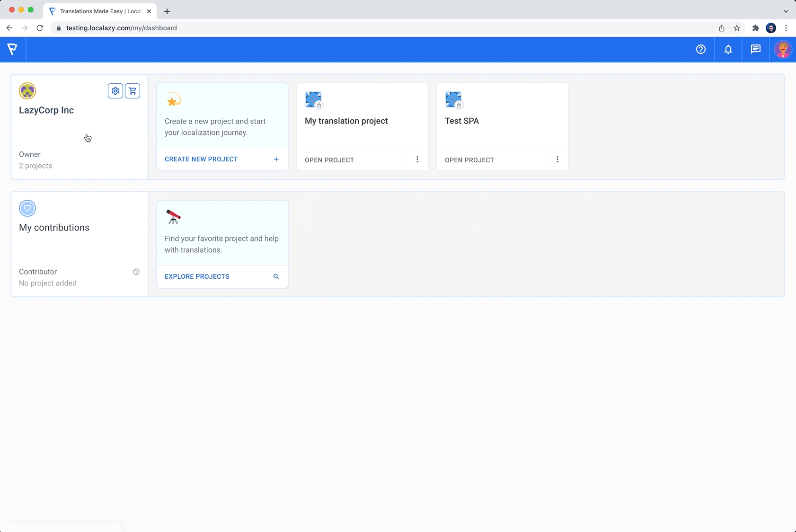
Task: Click the Localazy logo in header
Action: 13,49
